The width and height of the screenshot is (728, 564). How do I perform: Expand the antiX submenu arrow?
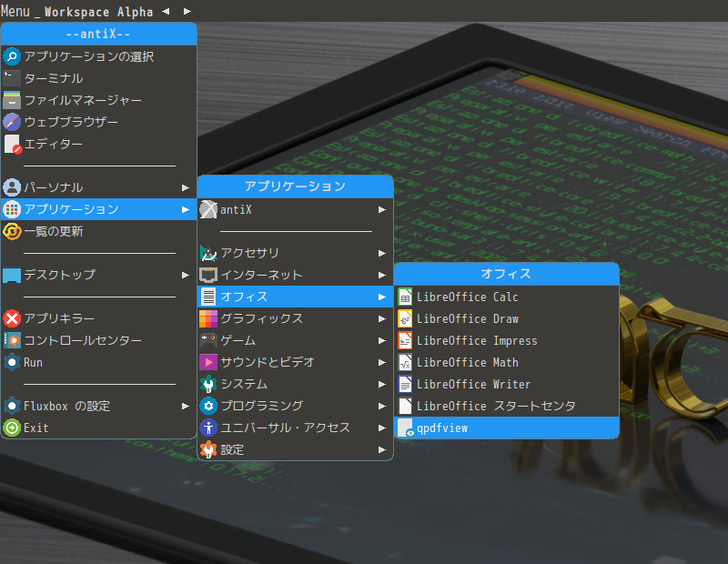(381, 210)
